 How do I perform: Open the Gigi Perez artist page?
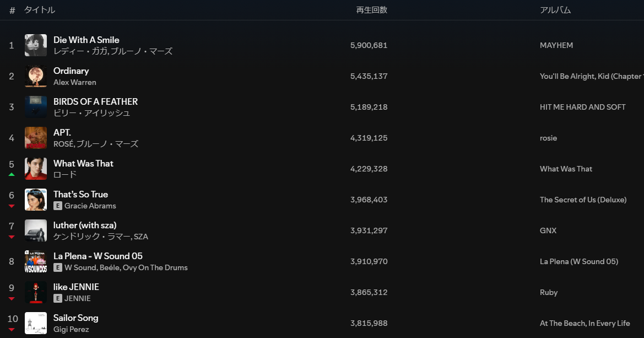[71, 329]
